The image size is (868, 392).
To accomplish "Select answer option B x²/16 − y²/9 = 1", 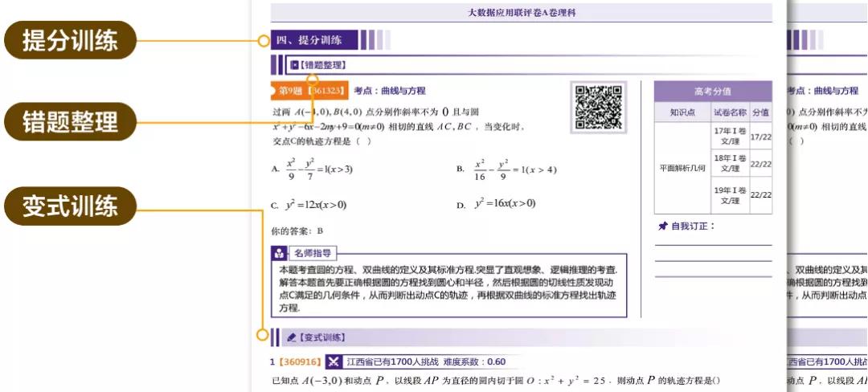I will pos(506,169).
